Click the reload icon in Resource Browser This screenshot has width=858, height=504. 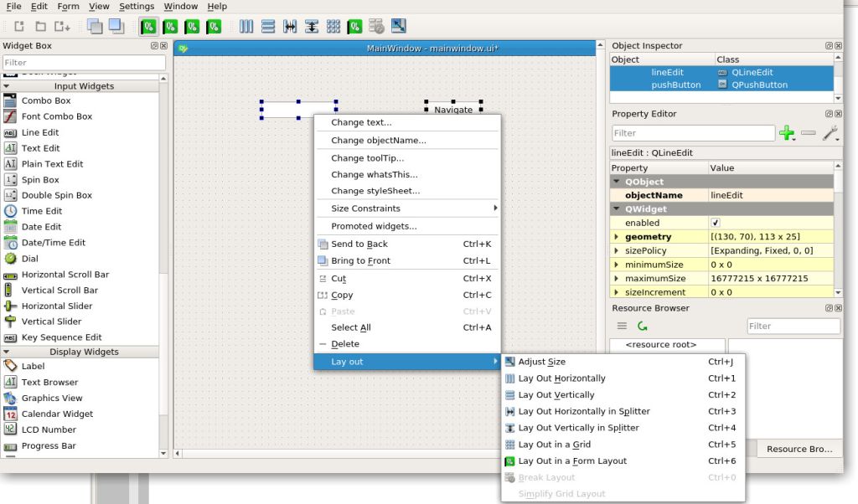tap(643, 326)
